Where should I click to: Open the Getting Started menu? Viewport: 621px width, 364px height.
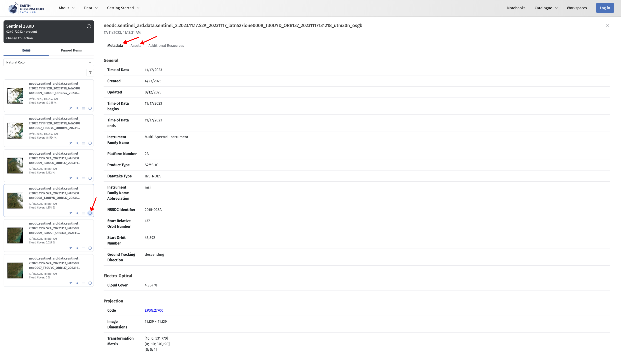coord(123,8)
